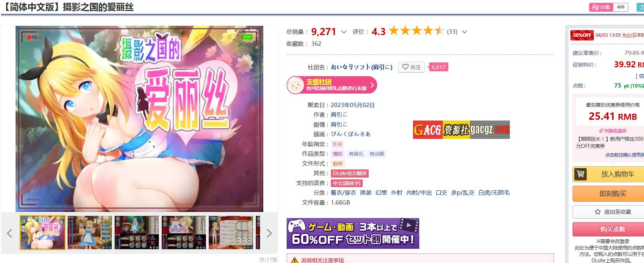644x263 pixels.
Task: Click the star icon beside 追加到收藏
Action: tap(598, 212)
